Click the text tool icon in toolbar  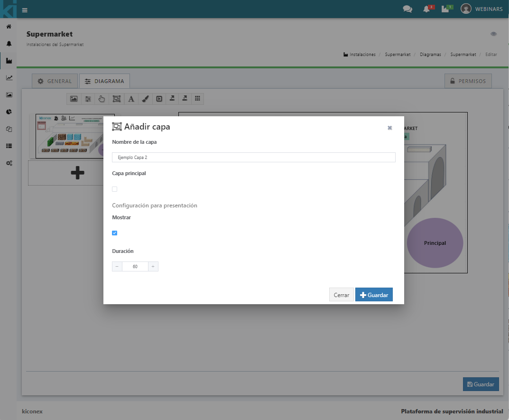coord(131,99)
